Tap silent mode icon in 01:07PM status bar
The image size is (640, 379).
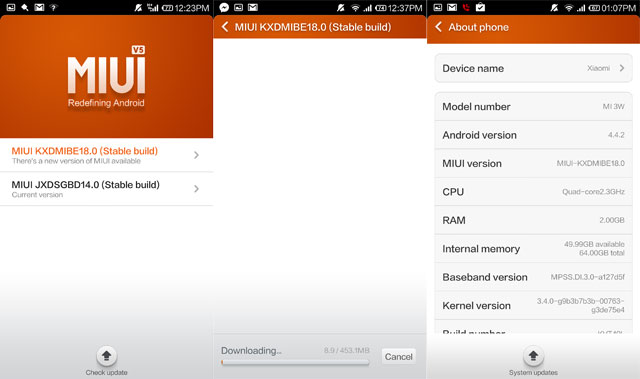tap(554, 8)
